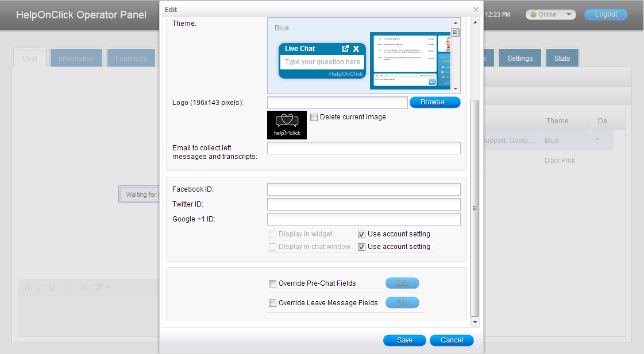The image size is (644, 354).
Task: Open the Online status dropdown
Action: coord(569,14)
